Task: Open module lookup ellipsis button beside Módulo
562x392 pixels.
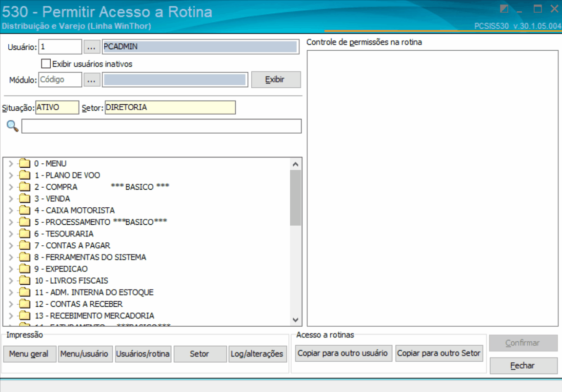Action: [x=91, y=79]
